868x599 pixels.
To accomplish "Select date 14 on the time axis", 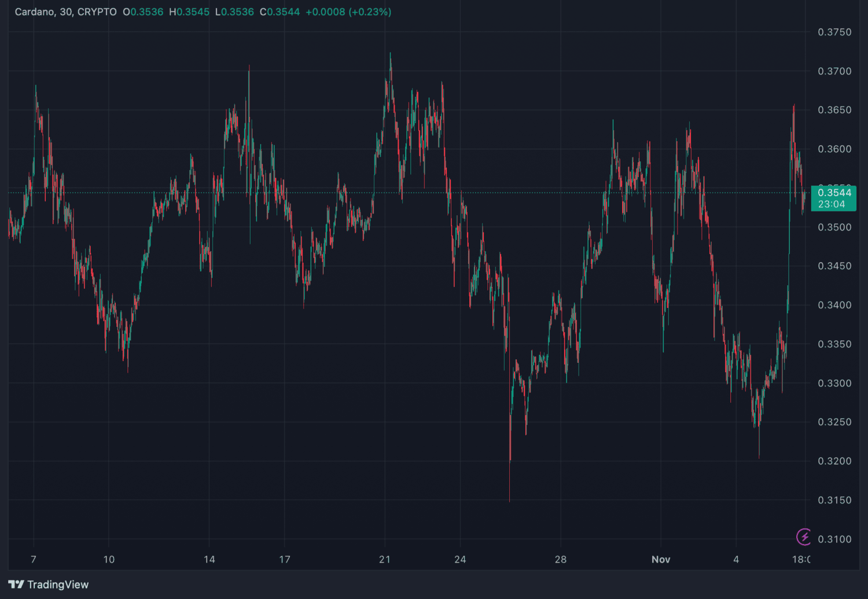I will tap(209, 560).
